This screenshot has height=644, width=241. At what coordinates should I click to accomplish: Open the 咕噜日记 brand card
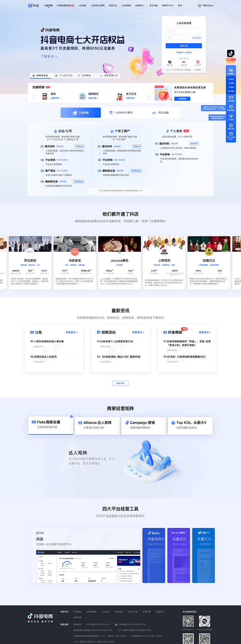point(209,263)
